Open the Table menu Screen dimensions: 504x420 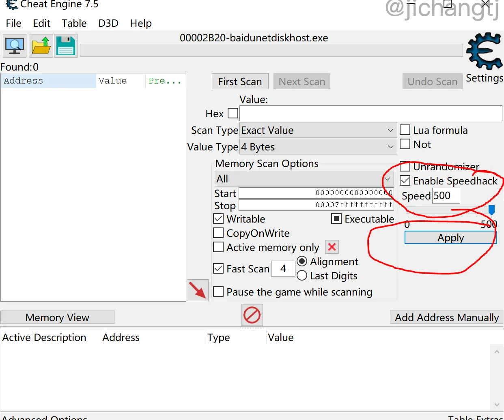tap(74, 23)
